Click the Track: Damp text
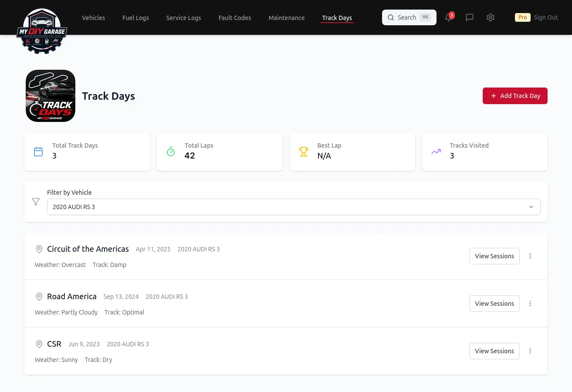The width and height of the screenshot is (572, 392). (109, 265)
